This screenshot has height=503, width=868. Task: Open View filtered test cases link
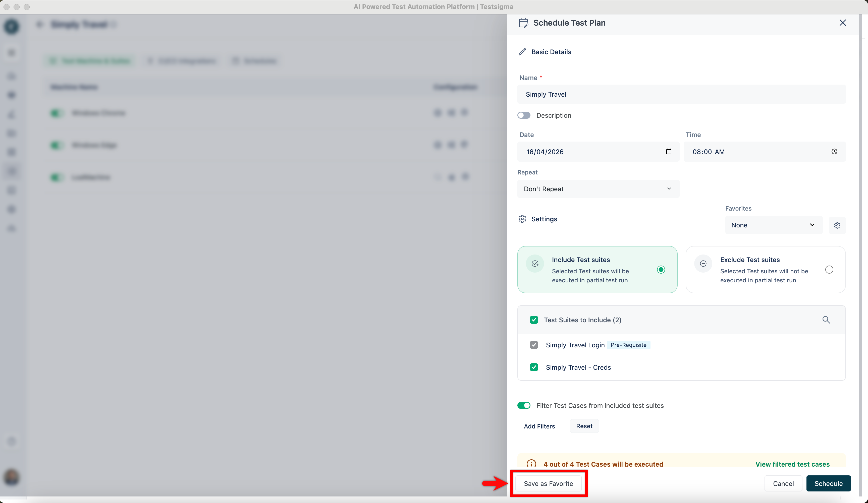tap(792, 464)
